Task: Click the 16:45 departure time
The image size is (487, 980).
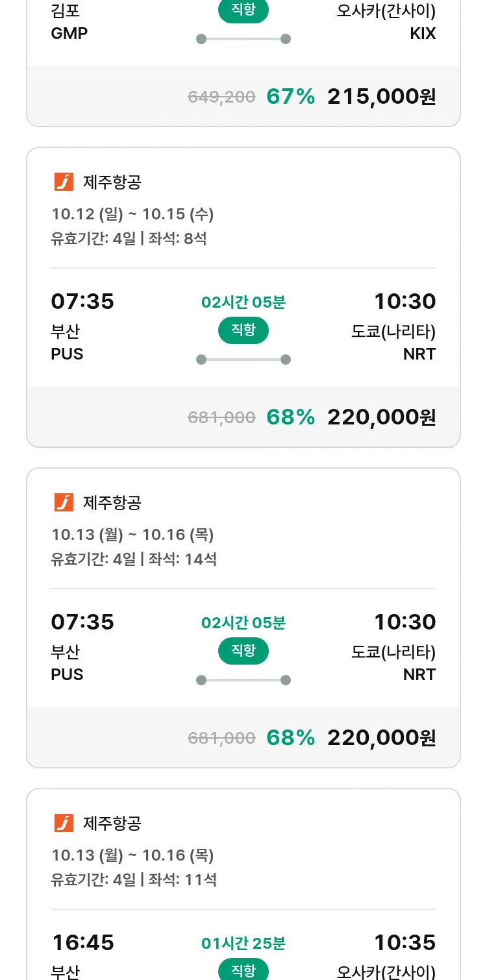Action: [x=82, y=942]
